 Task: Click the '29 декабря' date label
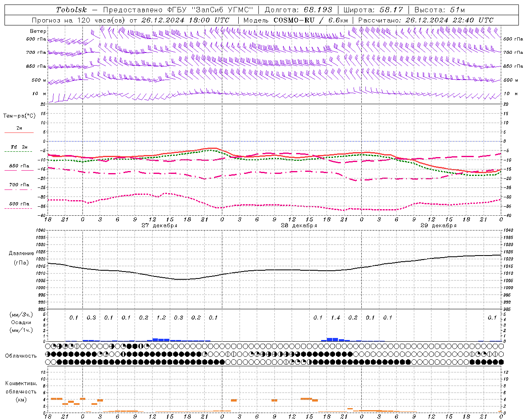click(x=438, y=226)
